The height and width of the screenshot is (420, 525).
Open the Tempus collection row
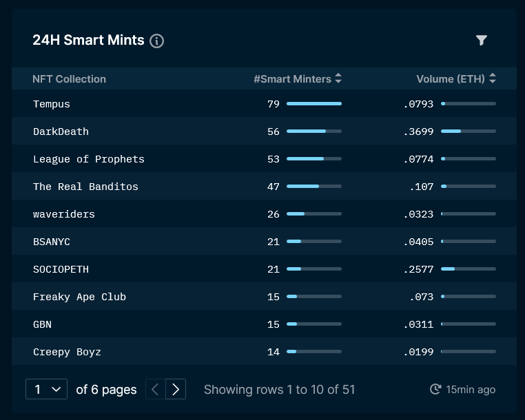tap(264, 103)
